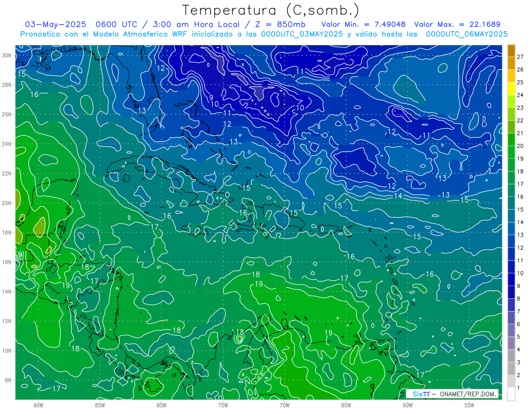532x411 pixels.
Task: Click longitude axis label "55W"
Action: coord(469,405)
